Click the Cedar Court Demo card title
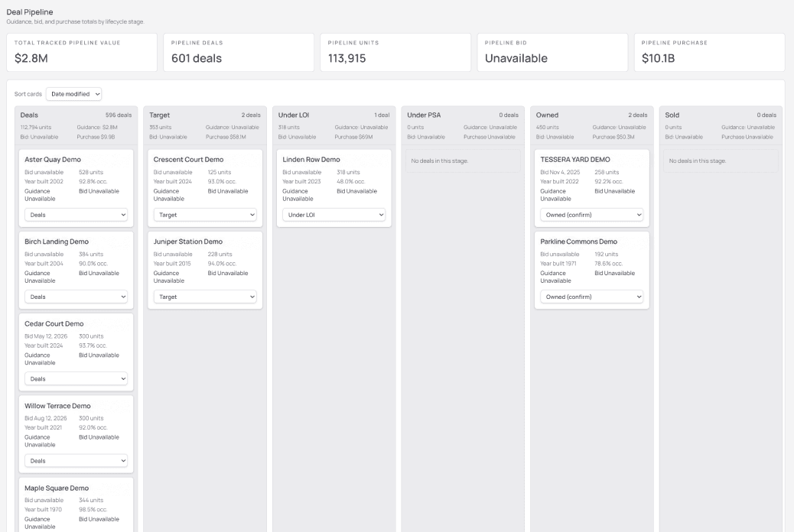 54,323
